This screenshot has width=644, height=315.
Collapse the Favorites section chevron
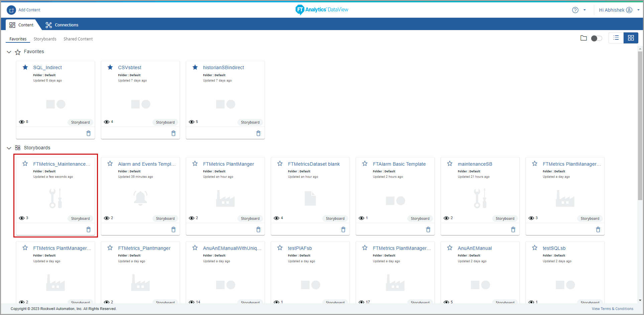[x=9, y=52]
